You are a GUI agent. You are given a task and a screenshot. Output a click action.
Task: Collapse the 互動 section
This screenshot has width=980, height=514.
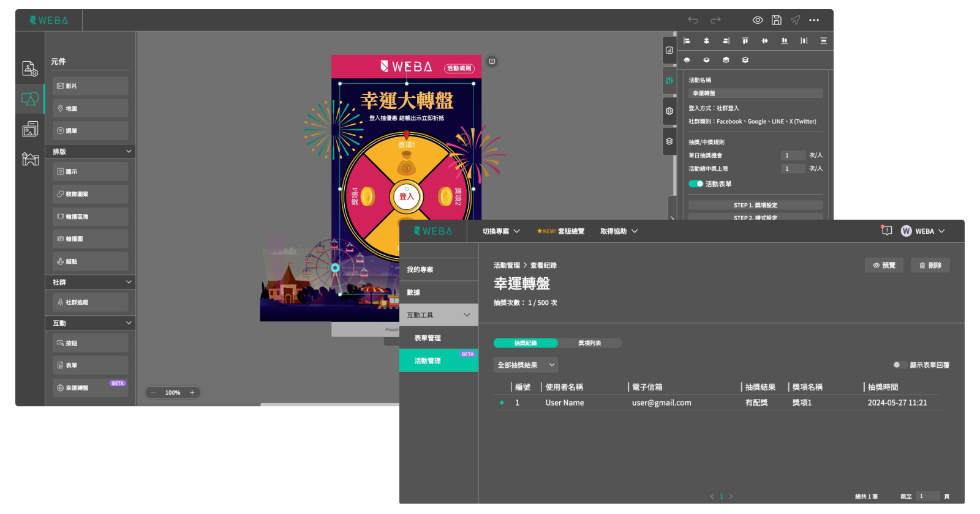click(129, 322)
